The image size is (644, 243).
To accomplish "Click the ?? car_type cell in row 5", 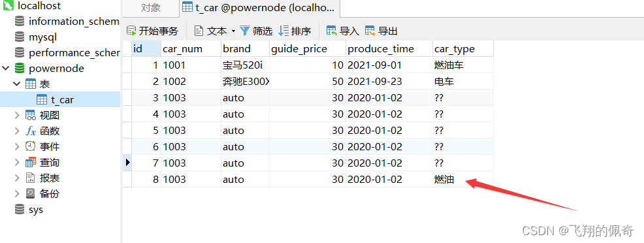I will tap(463, 130).
